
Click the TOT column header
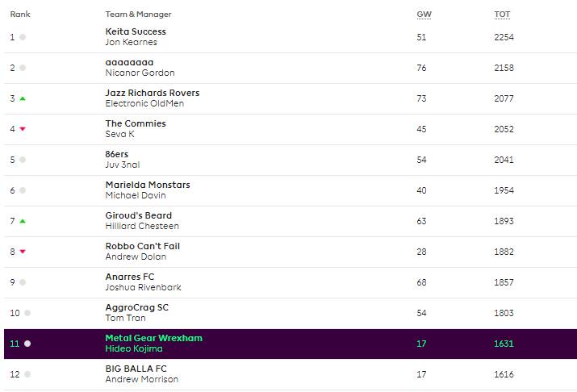pyautogui.click(x=502, y=15)
